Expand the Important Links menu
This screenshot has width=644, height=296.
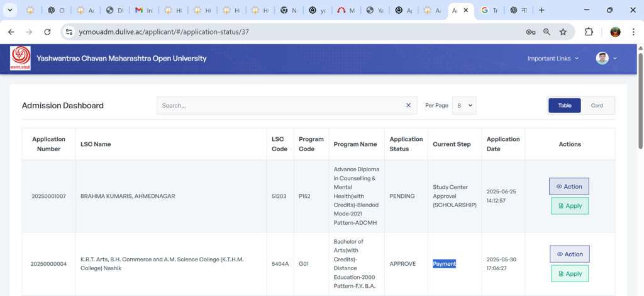pos(553,59)
